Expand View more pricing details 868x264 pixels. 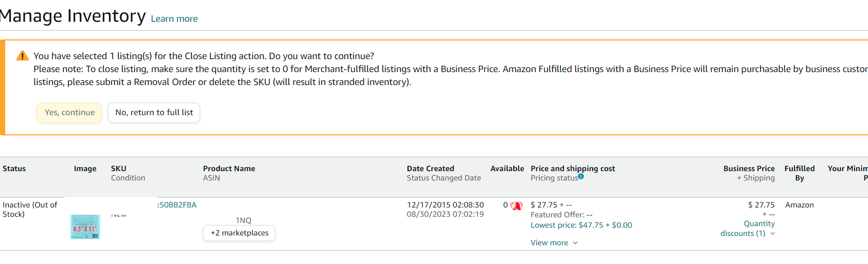[554, 243]
